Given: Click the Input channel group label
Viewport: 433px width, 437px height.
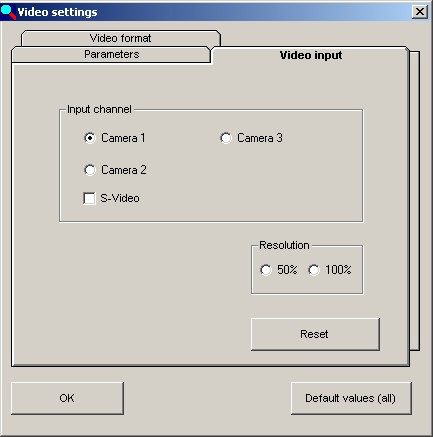Looking at the screenshot, I should 99,109.
